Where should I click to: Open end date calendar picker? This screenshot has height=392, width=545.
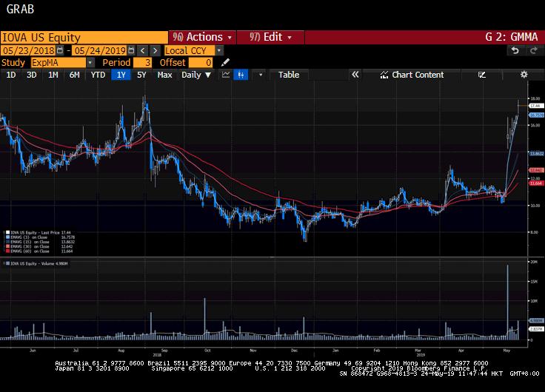(x=131, y=50)
